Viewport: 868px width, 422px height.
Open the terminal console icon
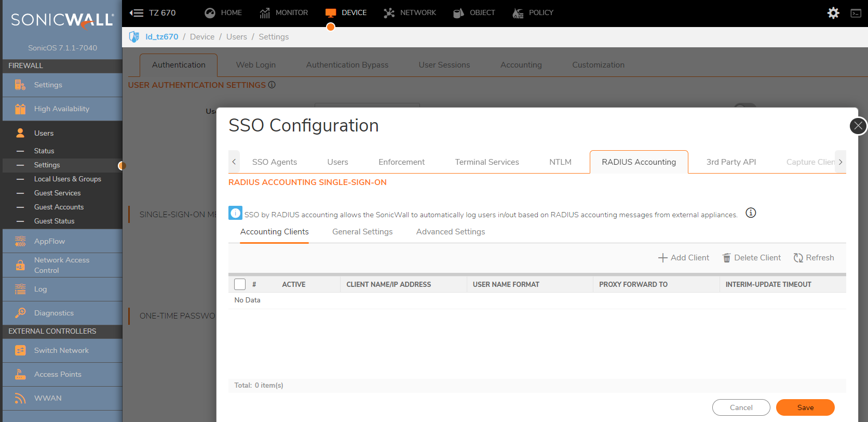coord(856,13)
